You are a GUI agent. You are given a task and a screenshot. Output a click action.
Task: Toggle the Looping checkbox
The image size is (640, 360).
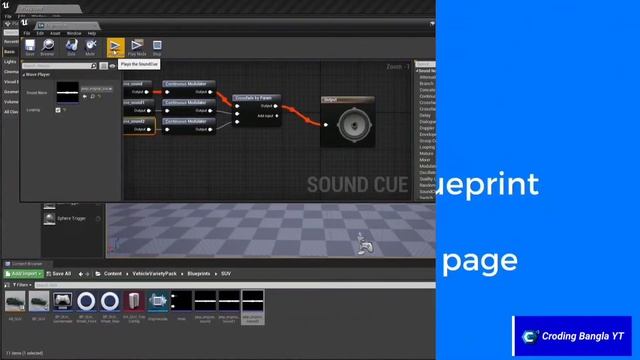pyautogui.click(x=58, y=110)
